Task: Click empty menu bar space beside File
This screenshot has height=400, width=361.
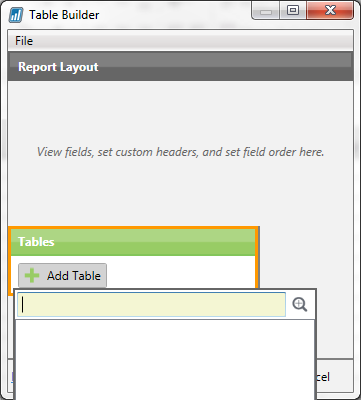Action: click(x=193, y=41)
